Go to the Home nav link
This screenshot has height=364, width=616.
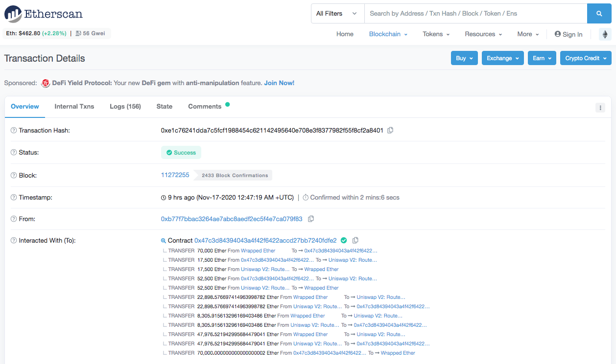(345, 34)
